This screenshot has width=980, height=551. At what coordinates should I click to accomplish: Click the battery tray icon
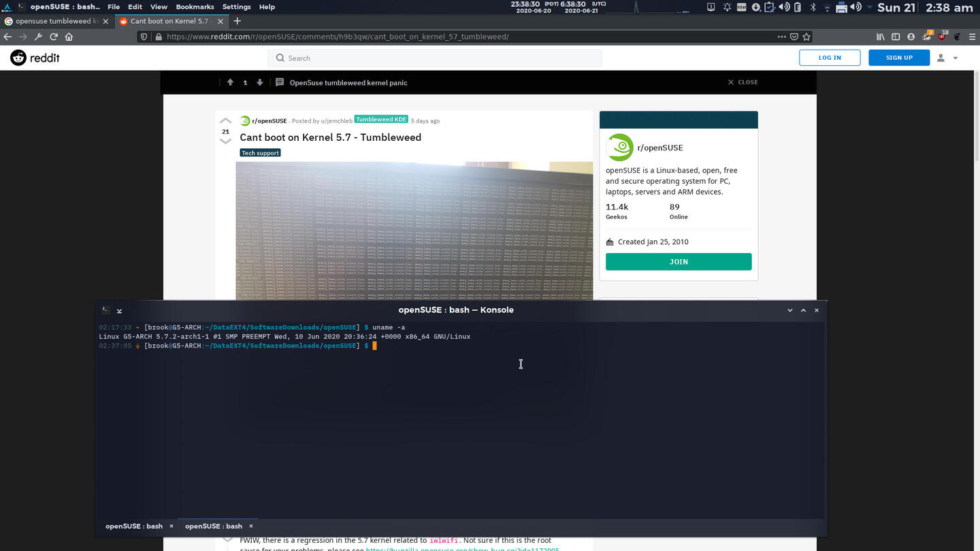point(798,7)
